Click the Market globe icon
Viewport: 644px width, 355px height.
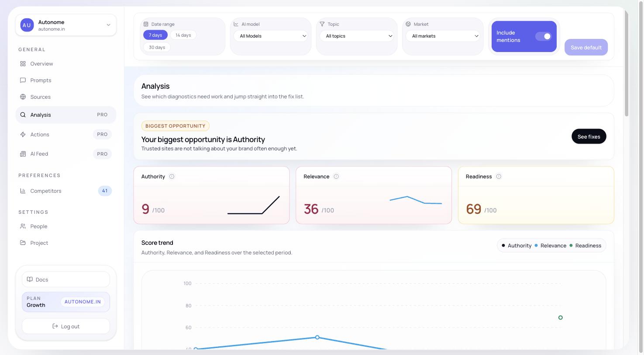tap(408, 24)
